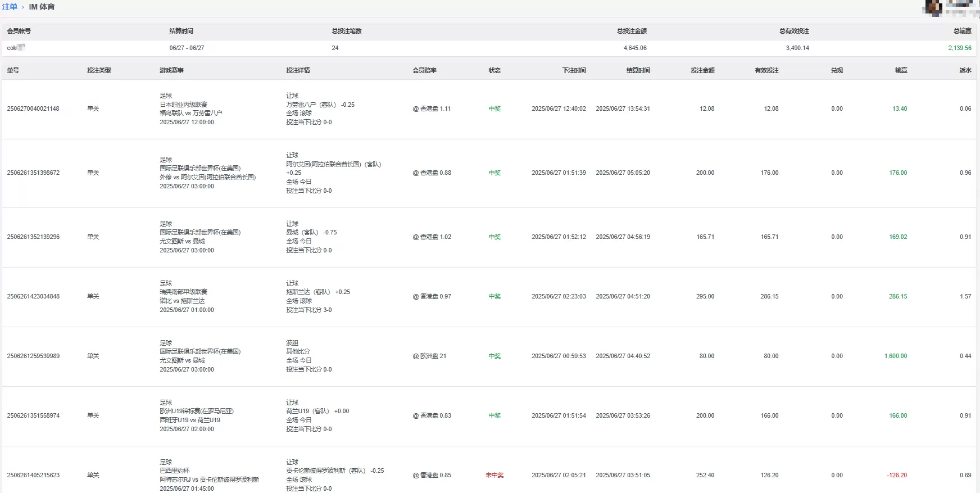The height and width of the screenshot is (493, 980).
Task: Click the 游戏赛事 column header
Action: coord(171,70)
